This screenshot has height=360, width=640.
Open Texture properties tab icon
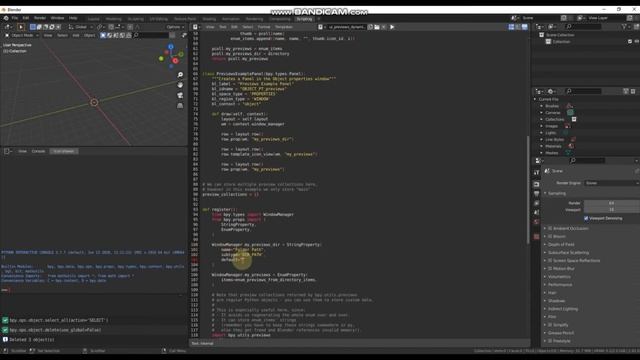tap(536, 237)
